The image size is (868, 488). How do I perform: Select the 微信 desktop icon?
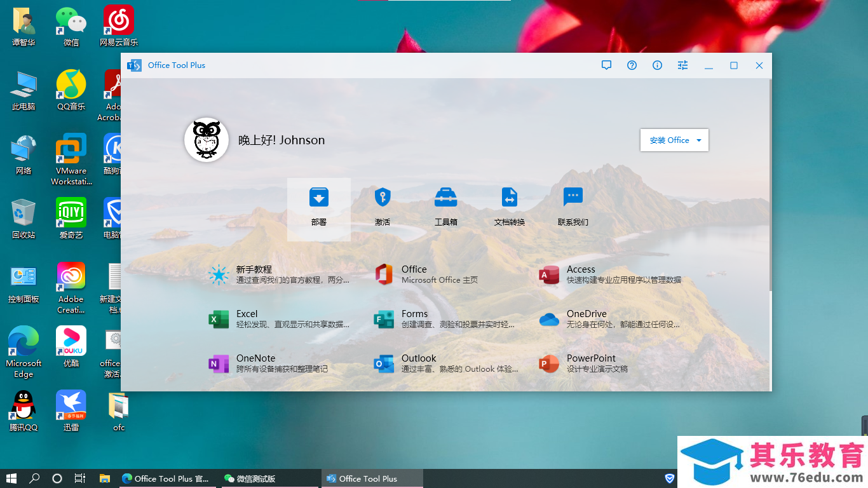(x=71, y=27)
